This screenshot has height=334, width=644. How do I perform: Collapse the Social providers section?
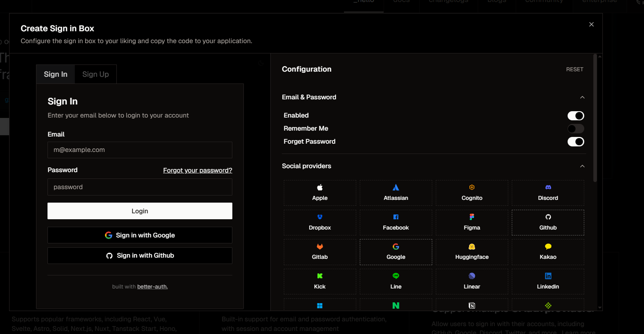[582, 166]
